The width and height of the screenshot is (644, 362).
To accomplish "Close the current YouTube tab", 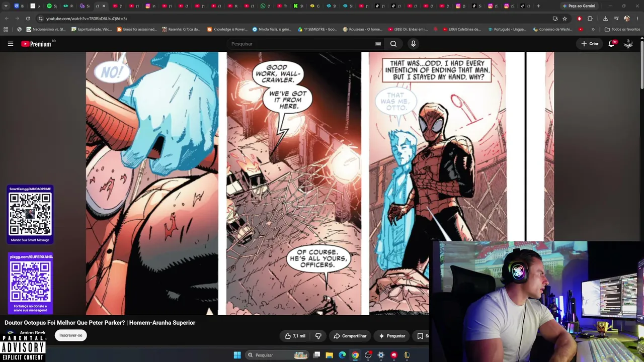I will pyautogui.click(x=104, y=6).
